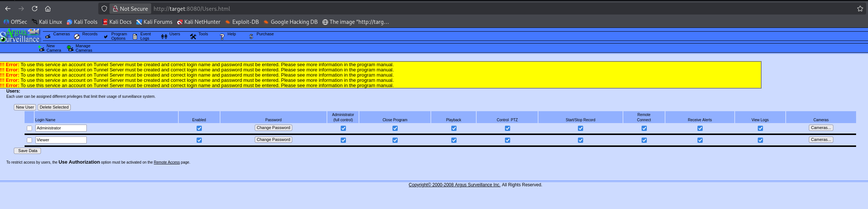
Task: Select the Administrator row checkbox
Action: click(x=29, y=128)
